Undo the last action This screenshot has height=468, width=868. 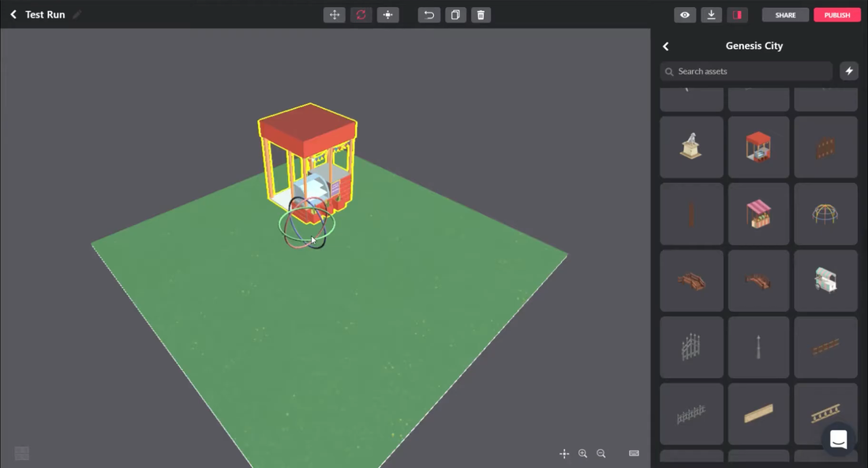[429, 15]
